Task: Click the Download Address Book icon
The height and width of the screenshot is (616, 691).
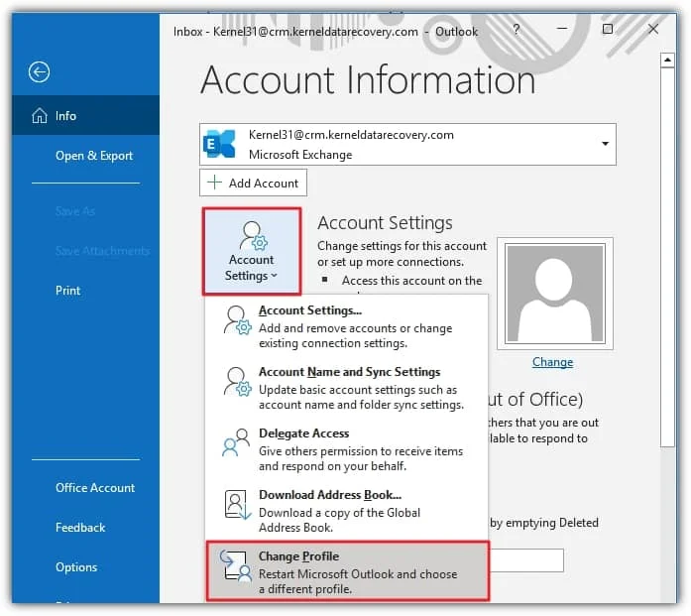Action: tap(238, 505)
